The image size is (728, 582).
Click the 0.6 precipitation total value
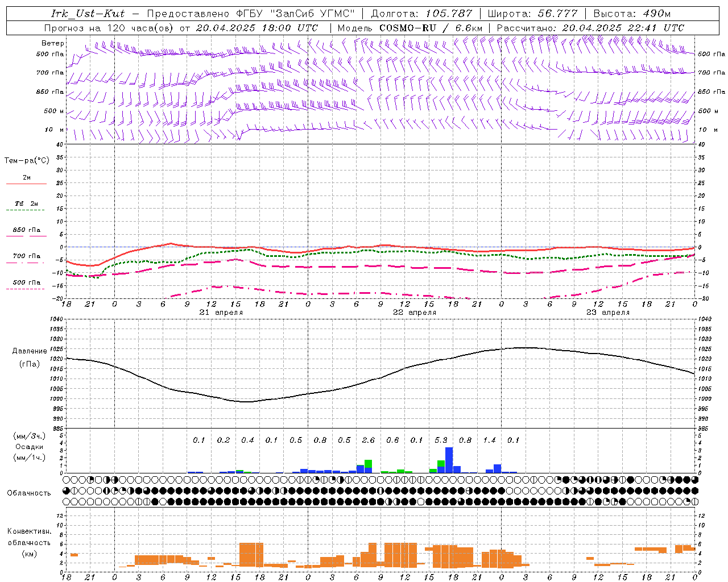tap(392, 440)
